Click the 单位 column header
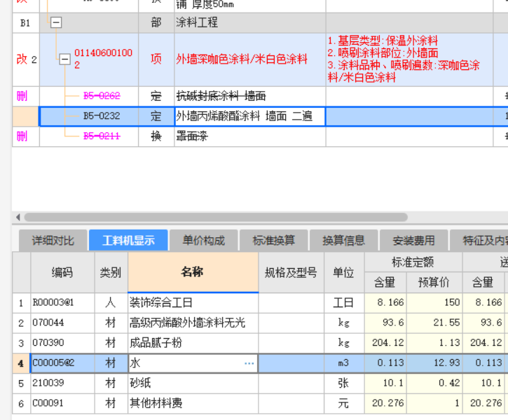 pyautogui.click(x=344, y=272)
